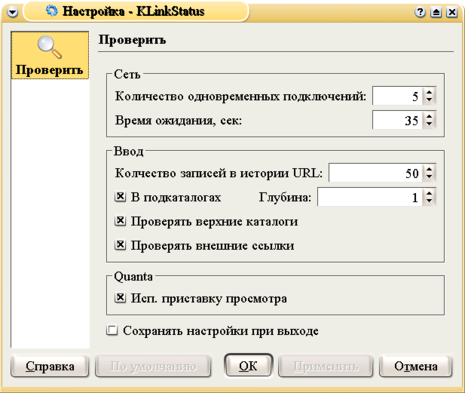Viewport: 465px width, 393px height.
Task: Click the Глубина: label
Action: [285, 197]
